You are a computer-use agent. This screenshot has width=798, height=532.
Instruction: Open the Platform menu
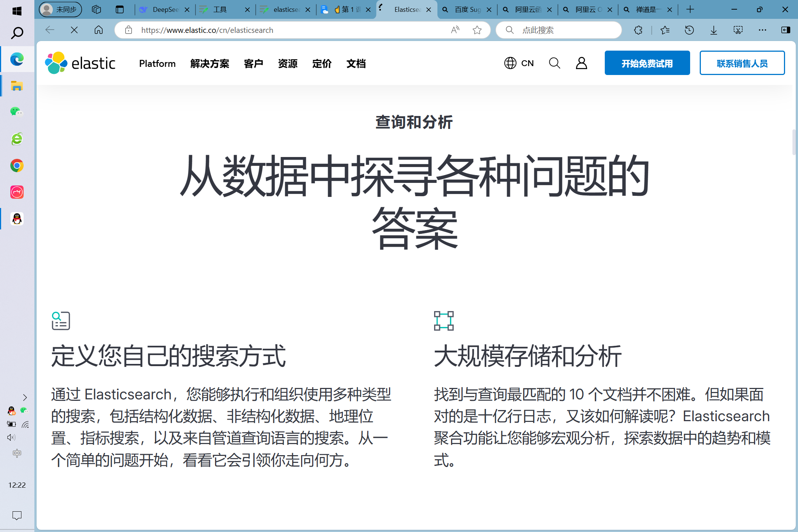(x=157, y=64)
